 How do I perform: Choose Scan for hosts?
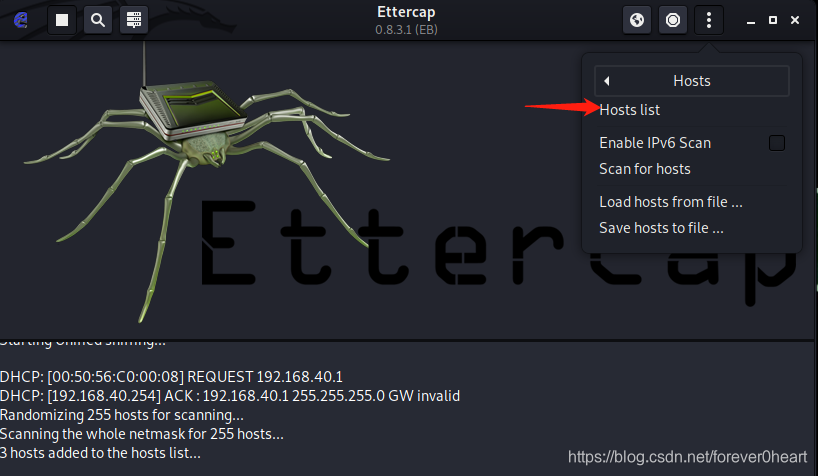pos(645,169)
